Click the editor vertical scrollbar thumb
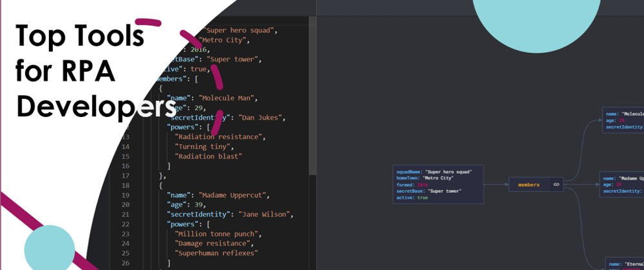 coord(312,95)
